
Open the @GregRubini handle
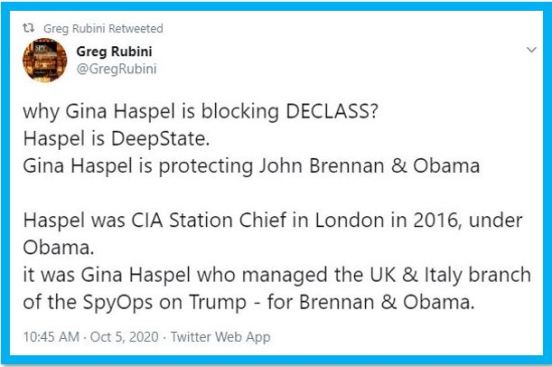point(117,69)
